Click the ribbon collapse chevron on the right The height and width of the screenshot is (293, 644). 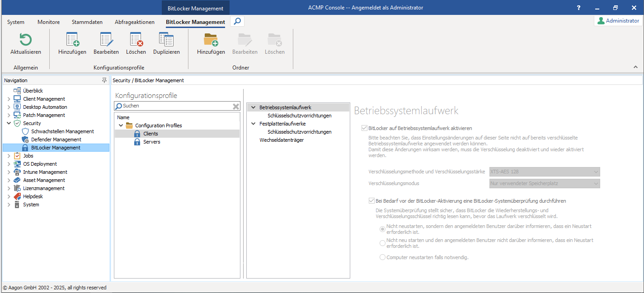pos(635,67)
